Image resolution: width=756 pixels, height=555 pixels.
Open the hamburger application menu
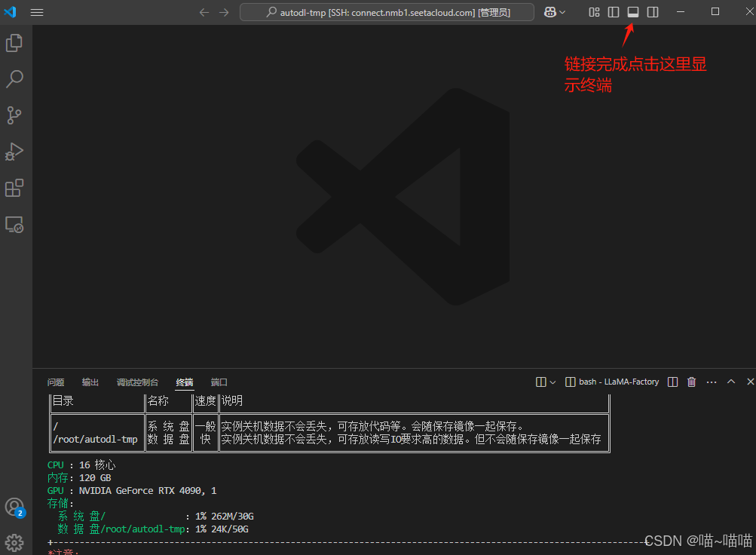[37, 12]
